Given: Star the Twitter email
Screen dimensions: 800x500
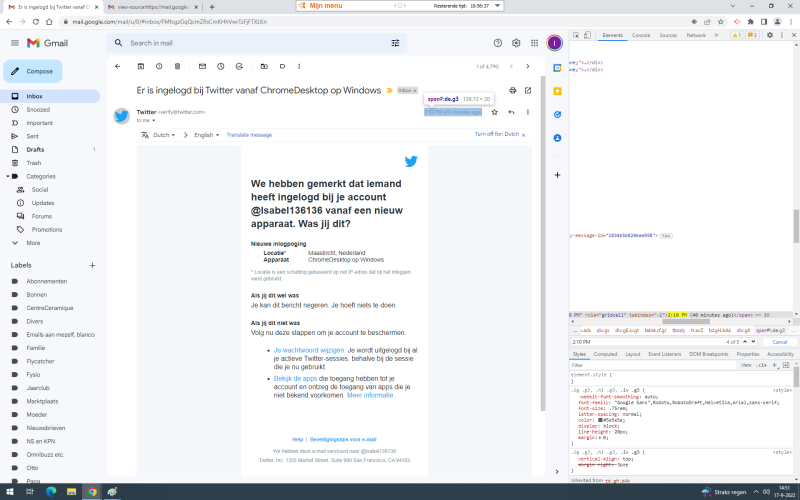Looking at the screenshot, I should 494,112.
